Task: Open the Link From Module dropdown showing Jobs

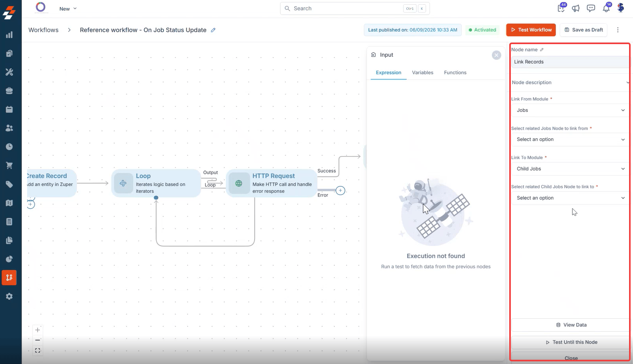Action: pos(570,110)
